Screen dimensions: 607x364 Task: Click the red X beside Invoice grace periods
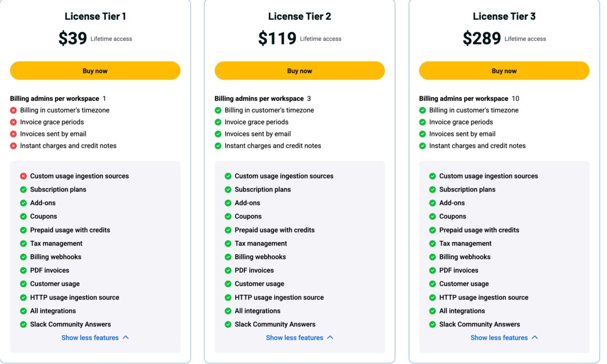(13, 122)
